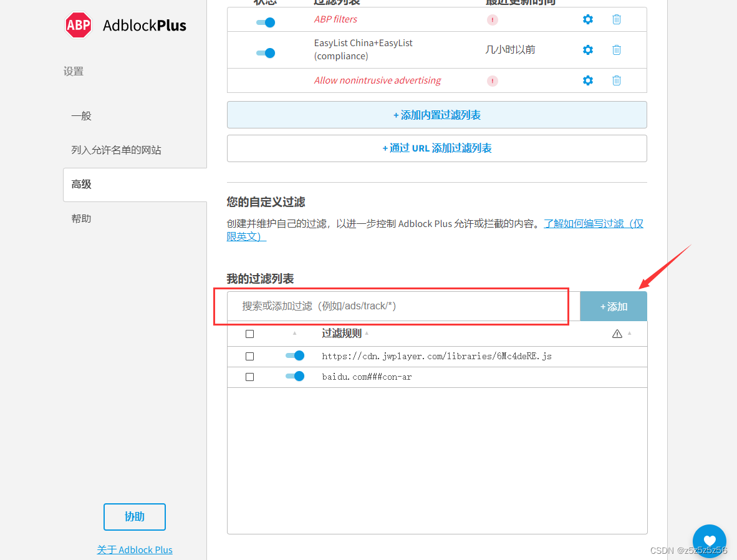The height and width of the screenshot is (560, 737).
Task: Click EasyList China+EasyList (compliance) name
Action: 364,49
